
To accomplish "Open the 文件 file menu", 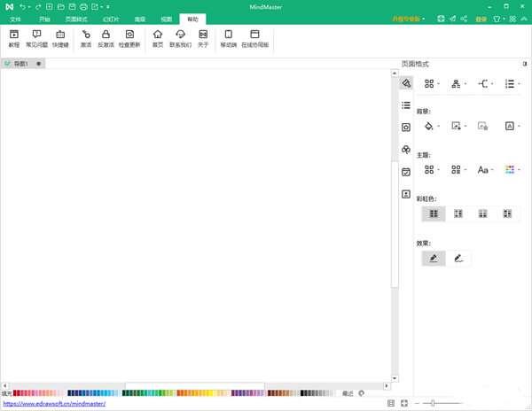I will pyautogui.click(x=15, y=19).
